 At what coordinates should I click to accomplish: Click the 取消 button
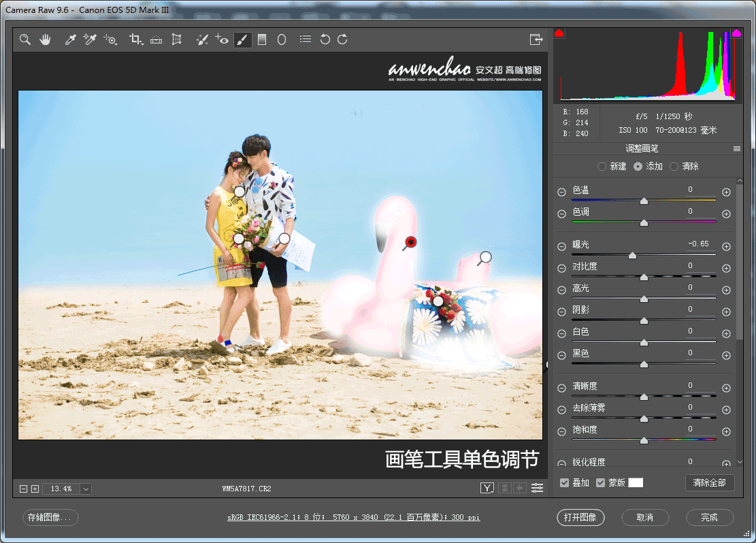click(644, 517)
